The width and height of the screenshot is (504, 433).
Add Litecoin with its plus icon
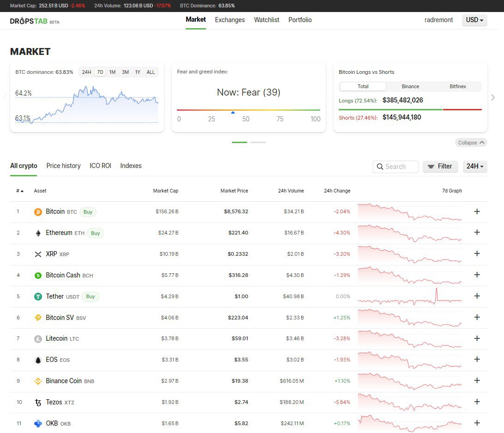pyautogui.click(x=477, y=338)
